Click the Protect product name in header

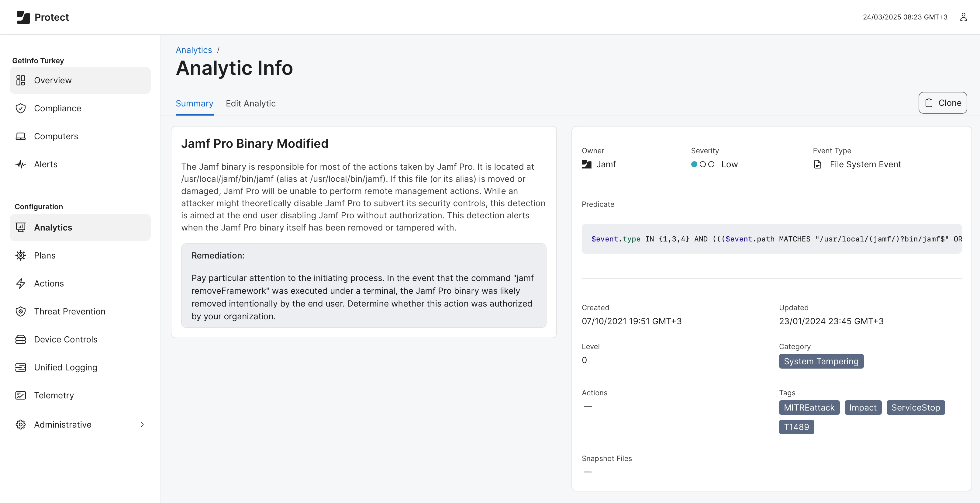52,17
